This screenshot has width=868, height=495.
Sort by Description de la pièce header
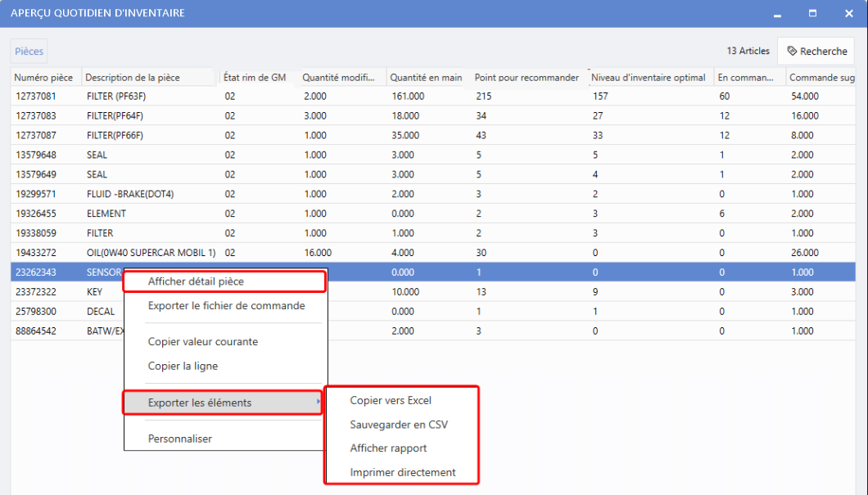pos(133,78)
